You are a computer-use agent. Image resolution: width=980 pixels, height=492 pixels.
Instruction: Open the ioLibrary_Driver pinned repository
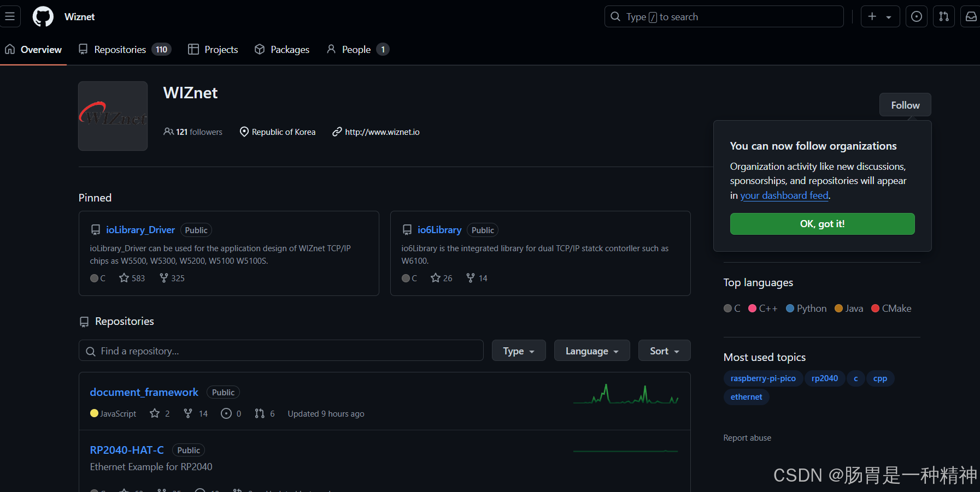pyautogui.click(x=140, y=230)
